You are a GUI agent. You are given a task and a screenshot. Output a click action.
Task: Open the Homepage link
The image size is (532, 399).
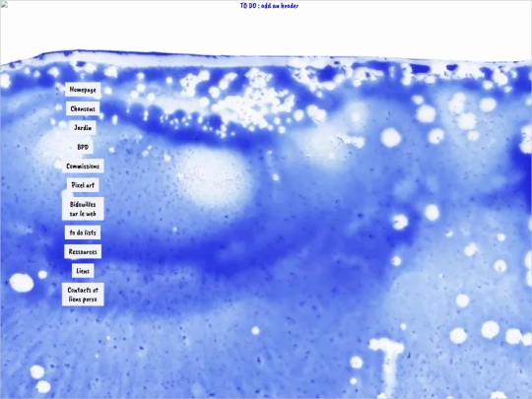(x=83, y=90)
